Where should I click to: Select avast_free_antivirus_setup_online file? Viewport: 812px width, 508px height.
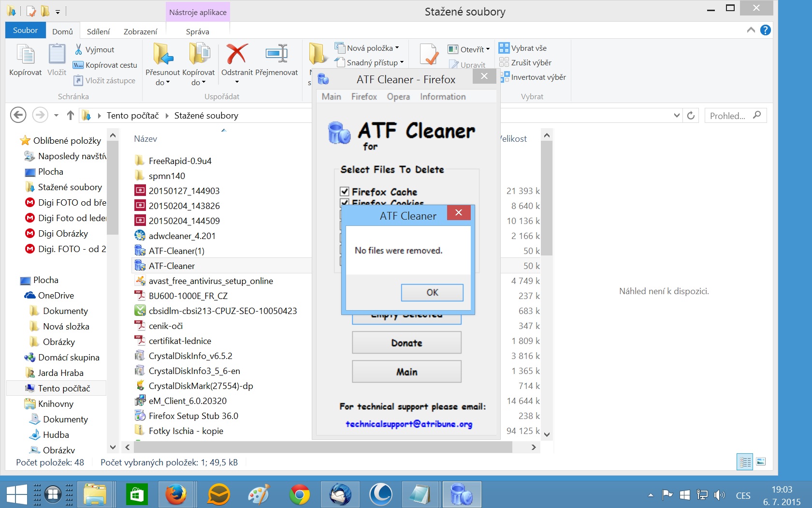click(211, 281)
